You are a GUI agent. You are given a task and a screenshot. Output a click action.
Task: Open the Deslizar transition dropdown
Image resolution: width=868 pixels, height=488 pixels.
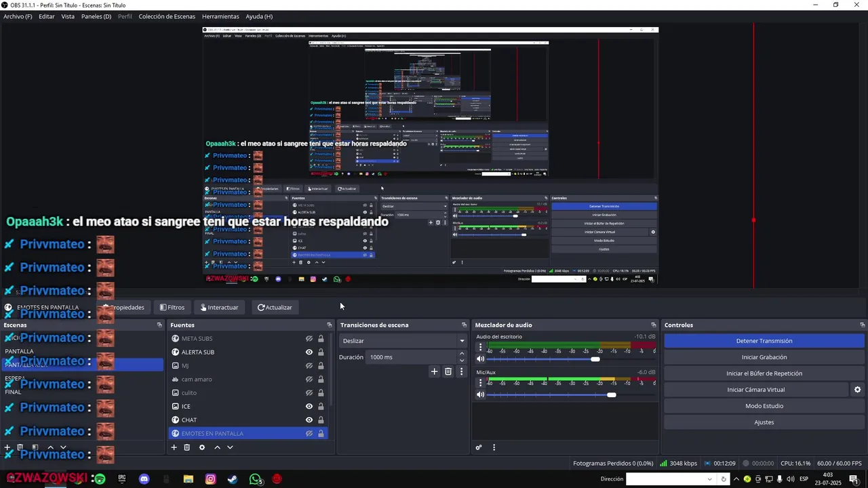pos(403,341)
